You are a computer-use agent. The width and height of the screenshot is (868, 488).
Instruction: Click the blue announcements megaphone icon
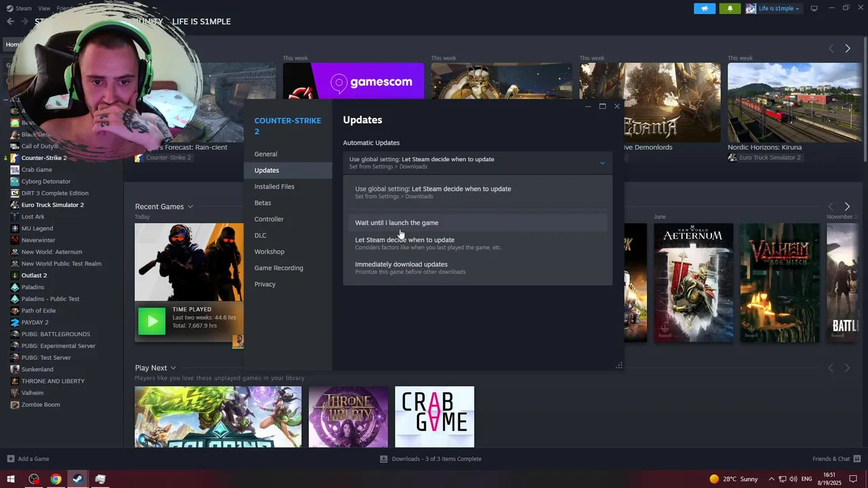pyautogui.click(x=705, y=8)
